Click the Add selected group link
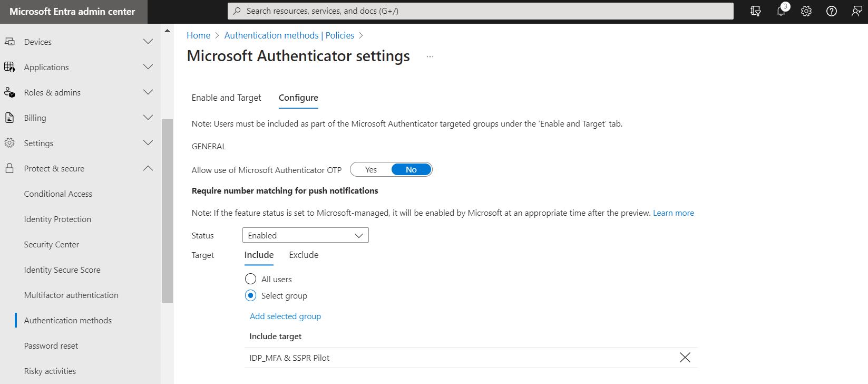The image size is (868, 384). [285, 316]
